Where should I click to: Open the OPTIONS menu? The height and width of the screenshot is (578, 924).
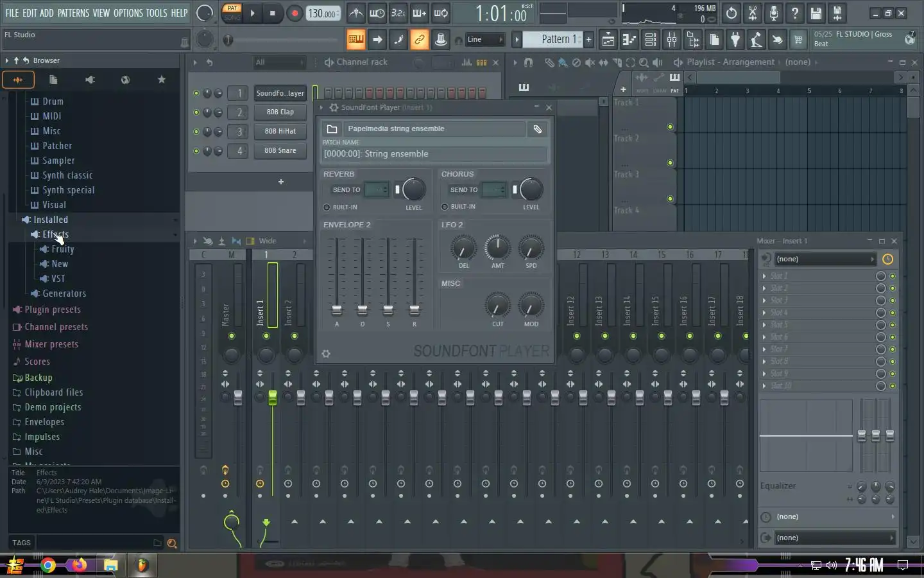(128, 13)
